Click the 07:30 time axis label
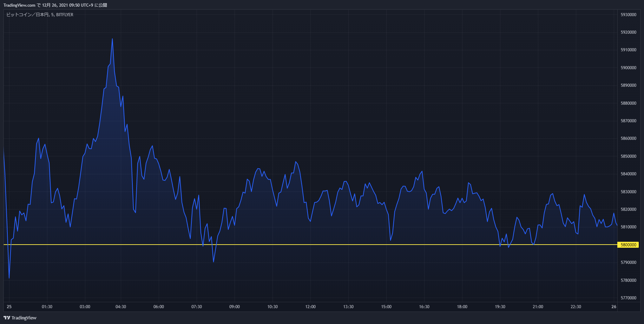Viewport: 644px width, 324px height. [x=197, y=307]
